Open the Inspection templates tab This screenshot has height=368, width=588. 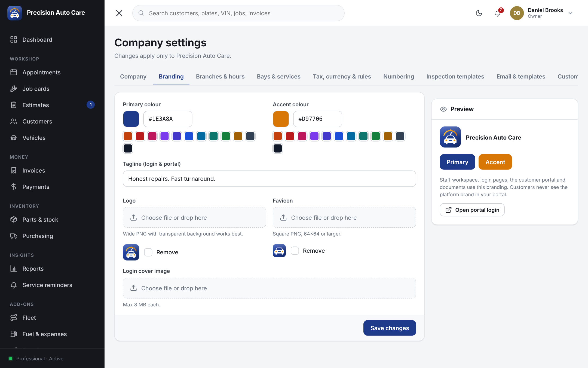(455, 77)
